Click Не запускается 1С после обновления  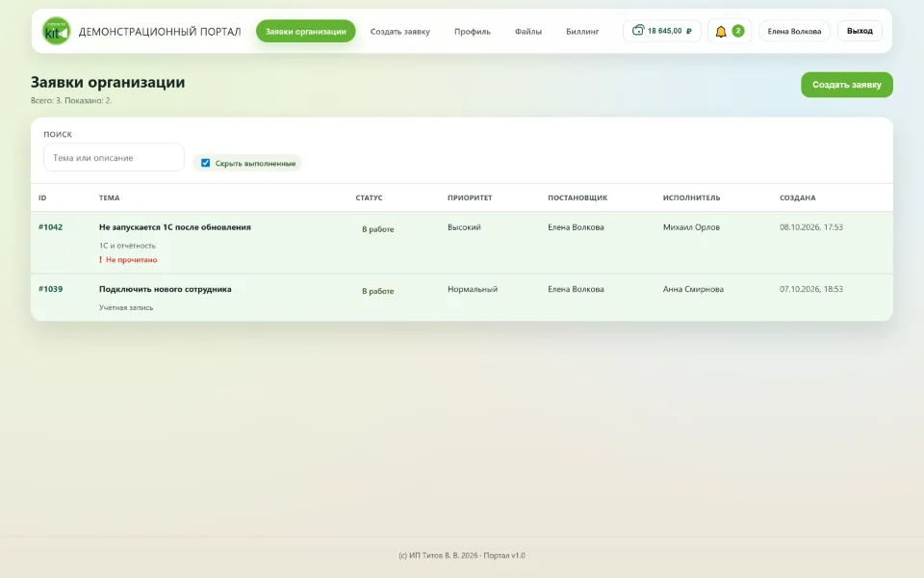(175, 227)
